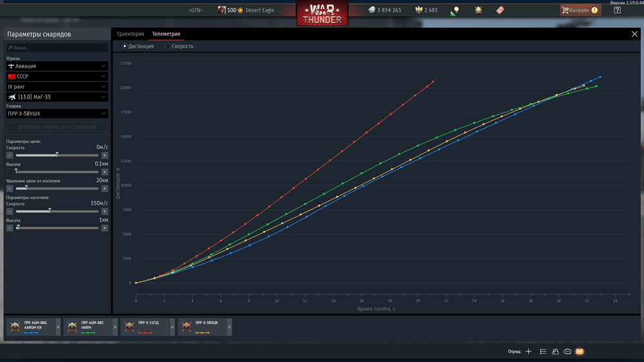Open the battle pass ticket icon
The width and height of the screenshot is (644, 362).
point(500,10)
